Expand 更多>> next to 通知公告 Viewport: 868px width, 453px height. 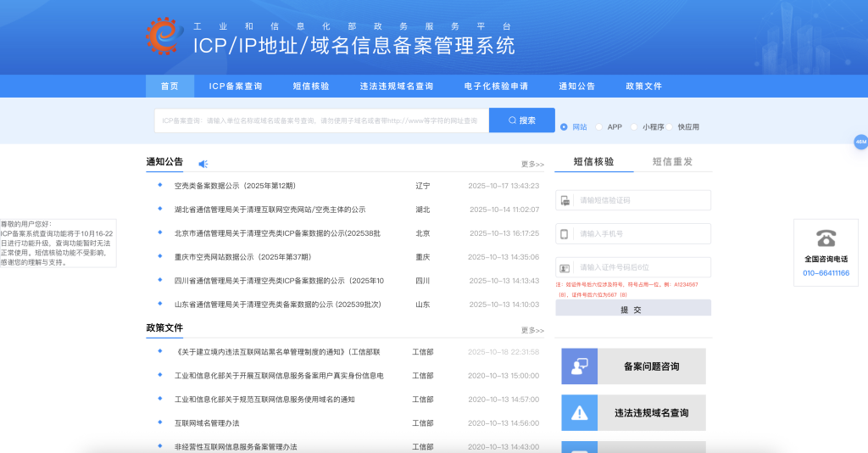(x=532, y=165)
